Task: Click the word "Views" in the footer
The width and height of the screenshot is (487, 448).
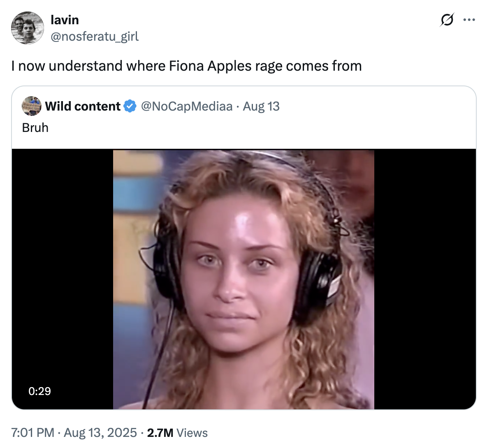Action: coord(192,433)
